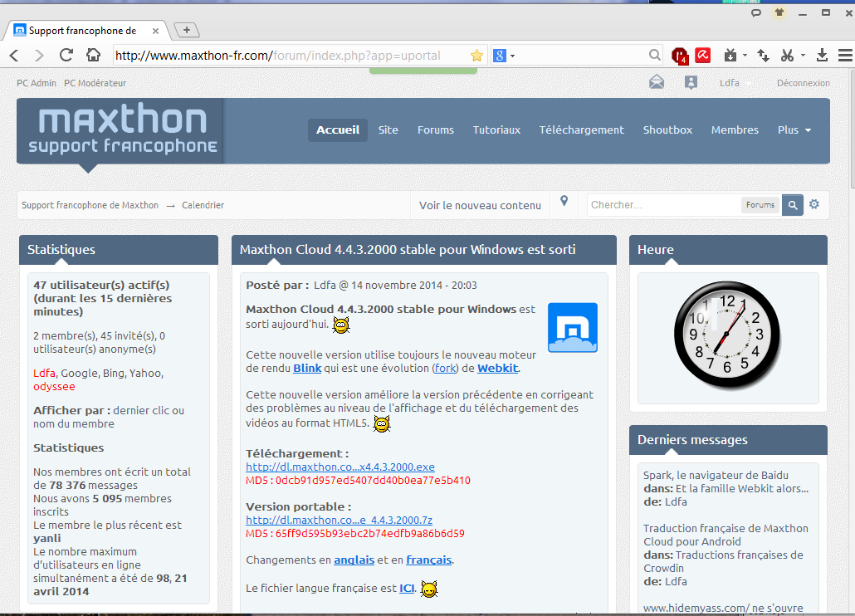Click the Maxthon blue logo image in article
The height and width of the screenshot is (616, 855).
click(x=573, y=328)
